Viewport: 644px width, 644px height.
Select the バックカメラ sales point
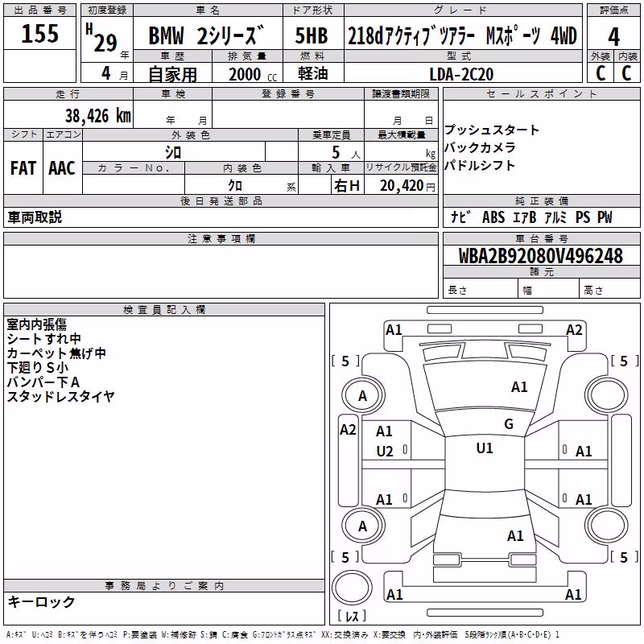480,147
